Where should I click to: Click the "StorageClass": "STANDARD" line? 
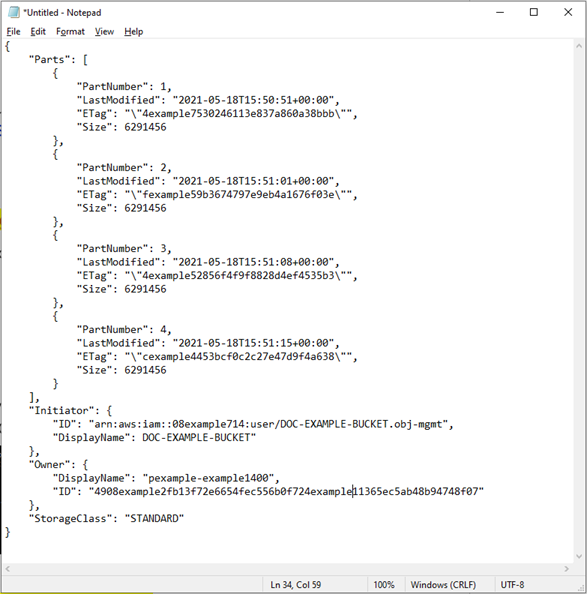pyautogui.click(x=106, y=519)
